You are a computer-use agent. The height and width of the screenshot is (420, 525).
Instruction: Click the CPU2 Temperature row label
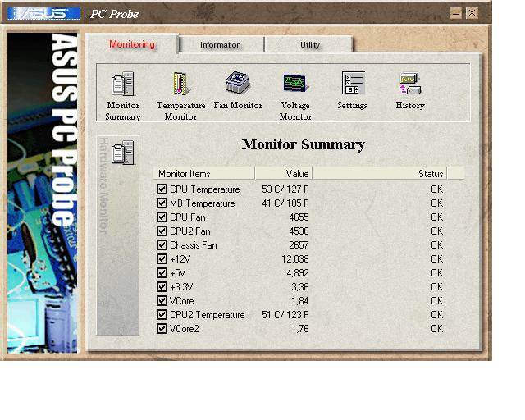pos(207,315)
